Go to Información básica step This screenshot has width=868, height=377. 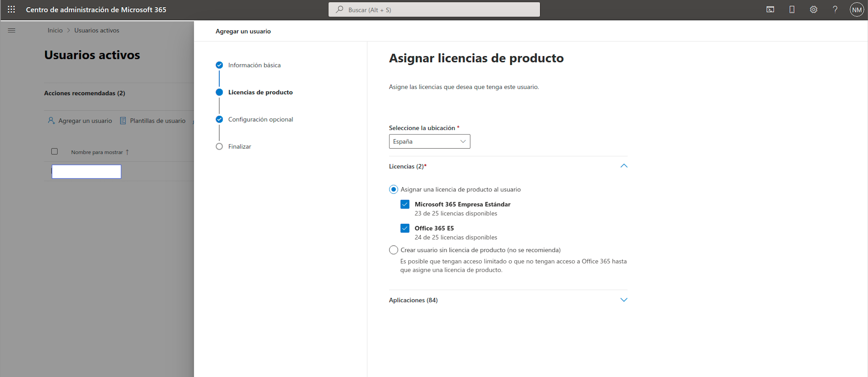(254, 65)
